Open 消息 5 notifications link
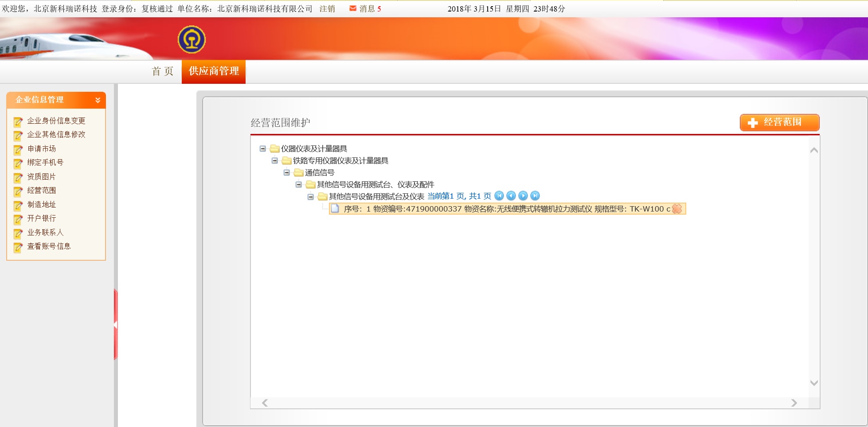 (370, 9)
